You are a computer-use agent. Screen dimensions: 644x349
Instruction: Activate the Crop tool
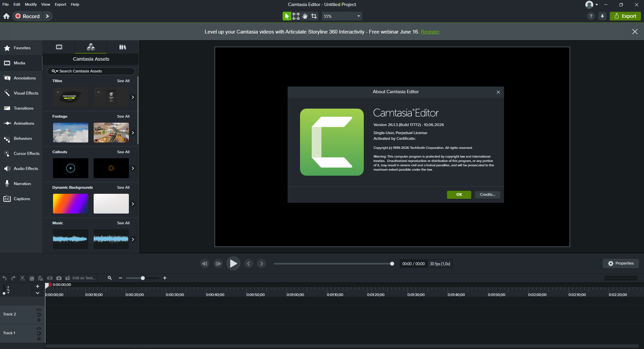tap(314, 16)
